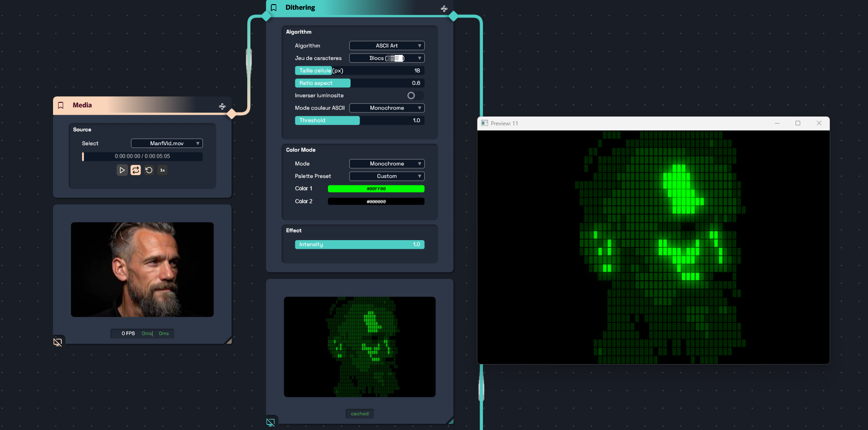Pick a new color for Color 1
The width and height of the screenshot is (868, 430).
pos(376,188)
